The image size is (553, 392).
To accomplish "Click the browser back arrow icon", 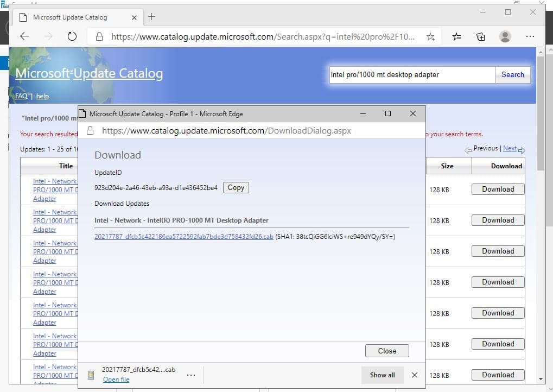I will (24, 36).
